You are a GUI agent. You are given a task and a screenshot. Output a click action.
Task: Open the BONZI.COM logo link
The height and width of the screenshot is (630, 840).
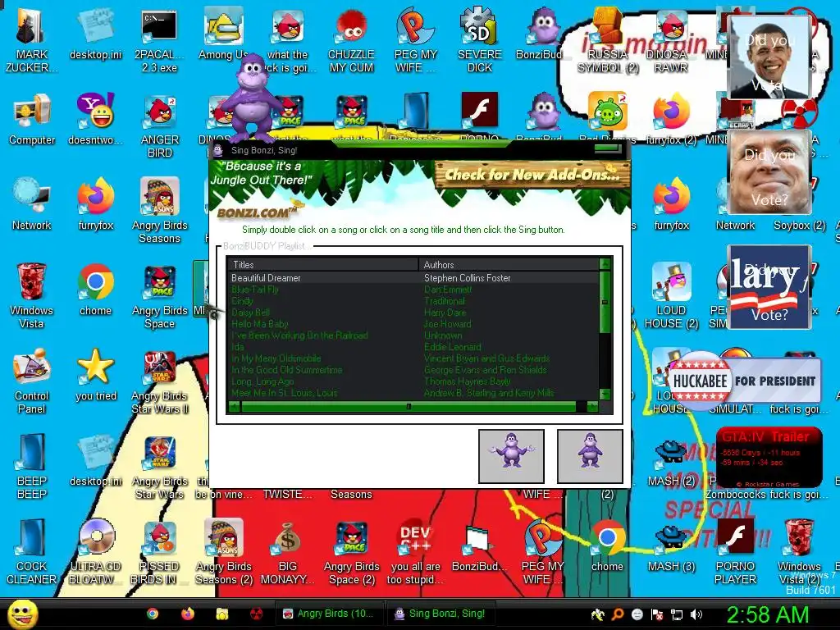[257, 212]
